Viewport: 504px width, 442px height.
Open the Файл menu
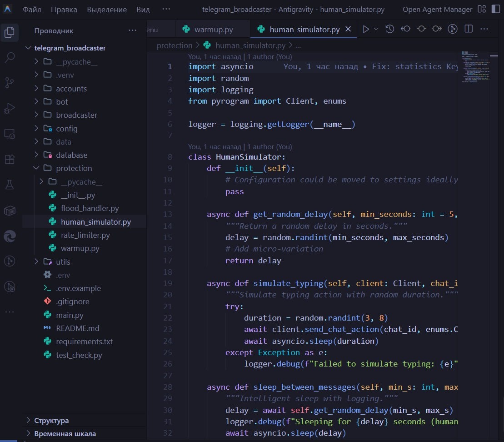[32, 10]
